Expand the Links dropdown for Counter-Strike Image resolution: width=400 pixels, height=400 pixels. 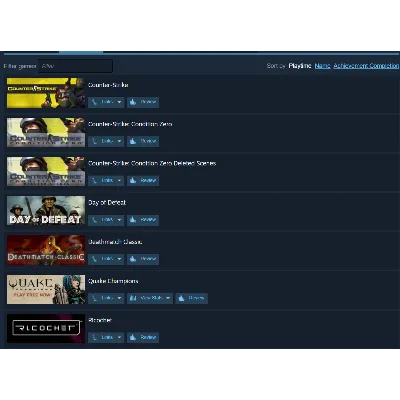[x=106, y=102]
